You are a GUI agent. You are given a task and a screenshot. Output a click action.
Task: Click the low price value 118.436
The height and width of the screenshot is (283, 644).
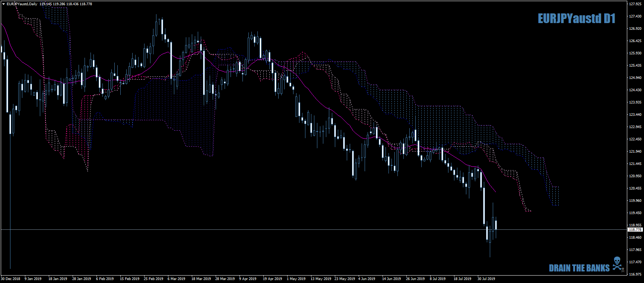coord(73,4)
